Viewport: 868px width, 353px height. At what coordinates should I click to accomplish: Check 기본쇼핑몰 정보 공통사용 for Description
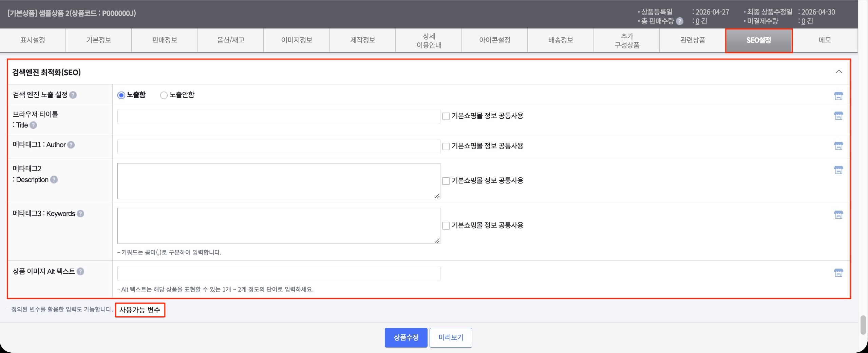[446, 181]
